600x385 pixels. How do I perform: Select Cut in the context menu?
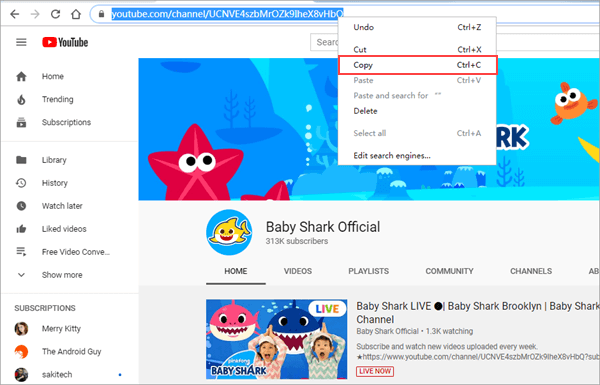(x=417, y=49)
